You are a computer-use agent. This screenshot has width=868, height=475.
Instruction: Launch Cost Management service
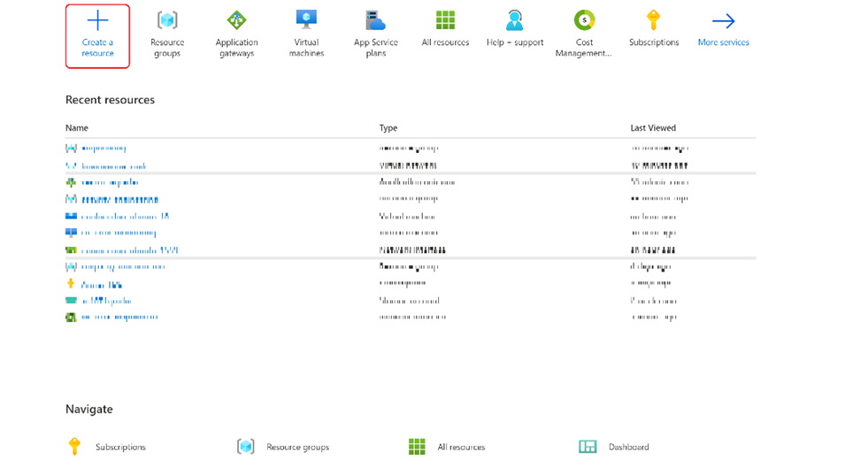tap(584, 34)
